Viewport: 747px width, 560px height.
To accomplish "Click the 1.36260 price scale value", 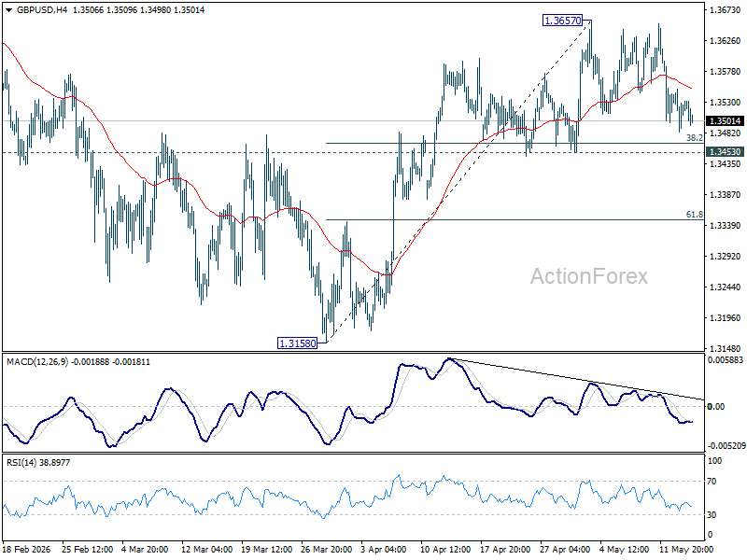I will coord(726,40).
